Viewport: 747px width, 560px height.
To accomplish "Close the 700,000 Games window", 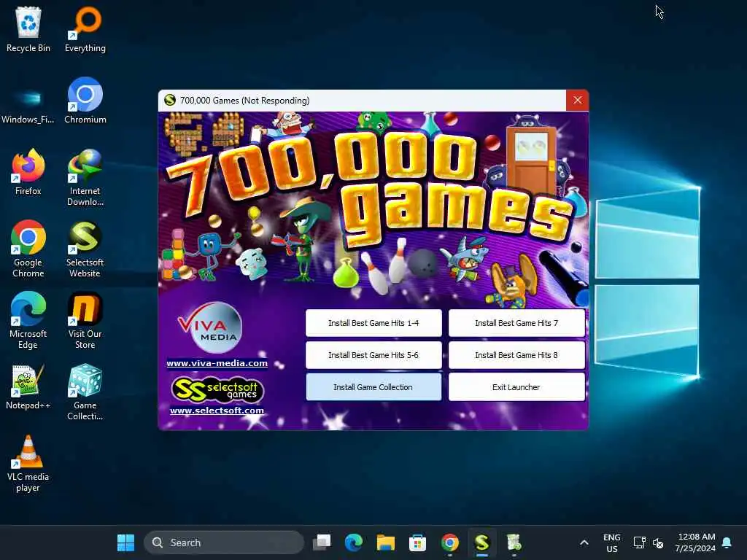I will [578, 101].
